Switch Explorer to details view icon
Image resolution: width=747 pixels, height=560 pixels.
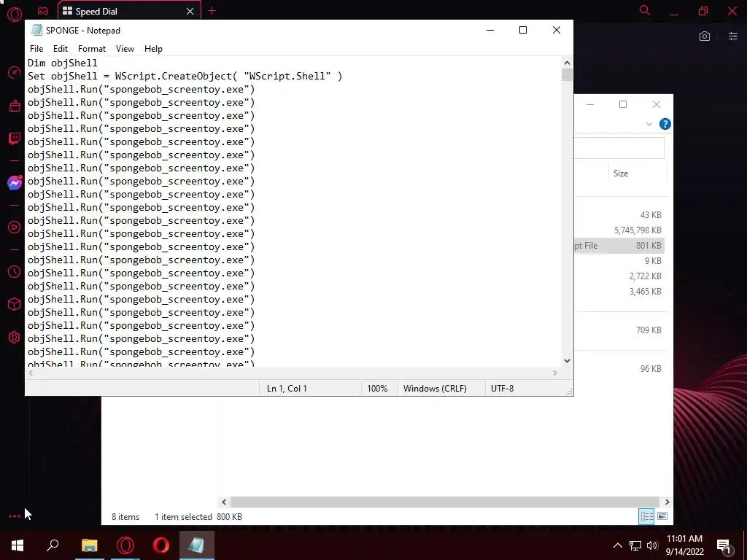tap(646, 516)
